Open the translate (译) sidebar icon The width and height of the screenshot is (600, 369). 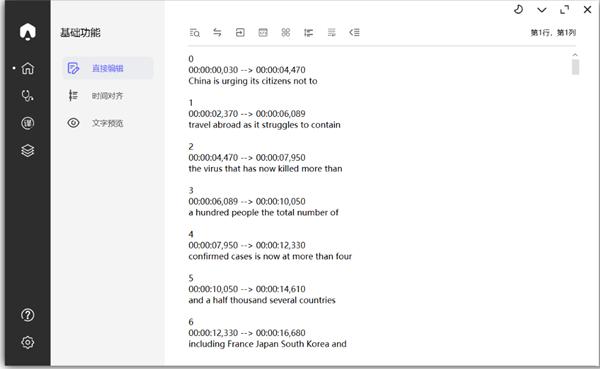tap(28, 123)
